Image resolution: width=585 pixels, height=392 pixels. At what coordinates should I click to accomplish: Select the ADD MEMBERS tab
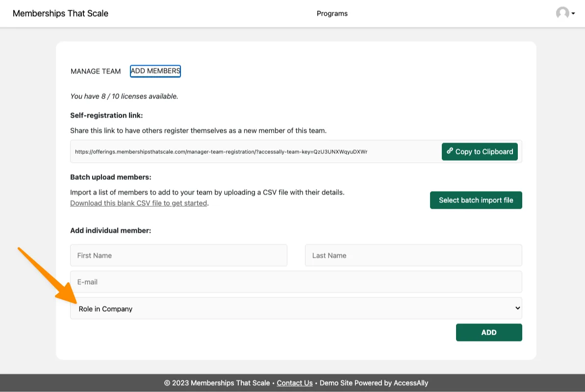click(x=155, y=71)
